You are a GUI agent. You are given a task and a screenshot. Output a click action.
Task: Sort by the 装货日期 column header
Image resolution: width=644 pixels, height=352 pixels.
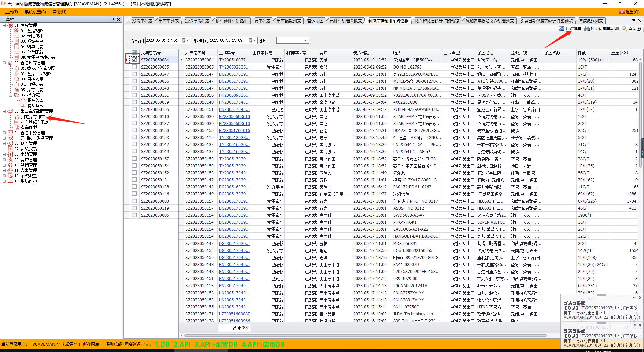[x=361, y=53]
